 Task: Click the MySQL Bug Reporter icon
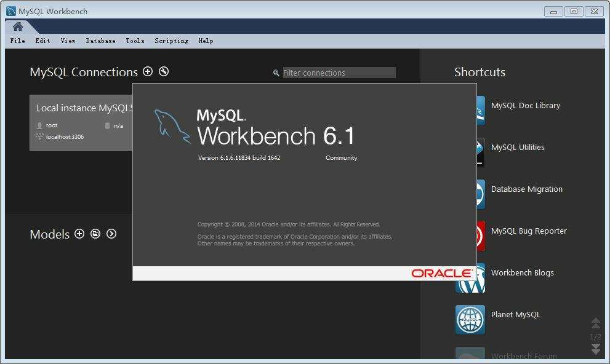pyautogui.click(x=481, y=236)
